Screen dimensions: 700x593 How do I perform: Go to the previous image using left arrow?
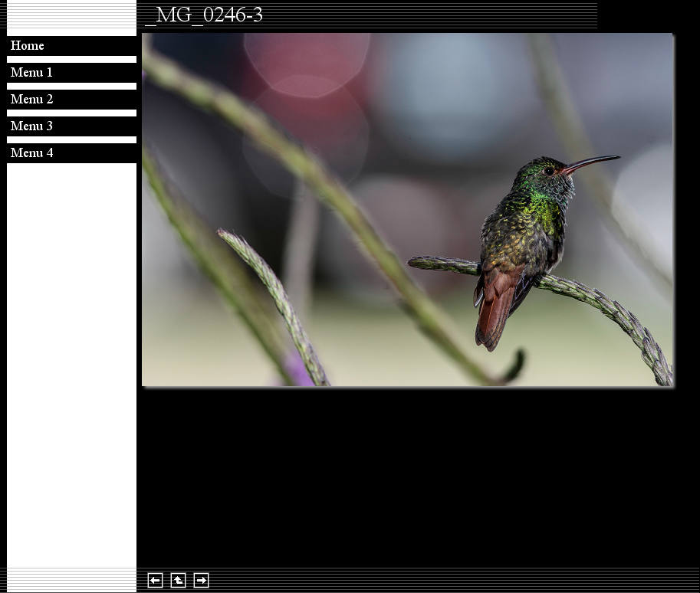click(x=155, y=581)
